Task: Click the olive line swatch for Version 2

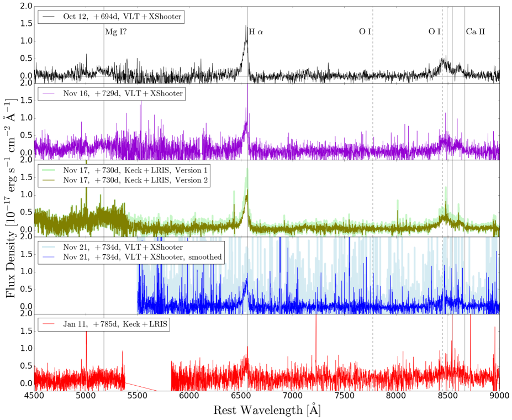Action: click(48, 180)
